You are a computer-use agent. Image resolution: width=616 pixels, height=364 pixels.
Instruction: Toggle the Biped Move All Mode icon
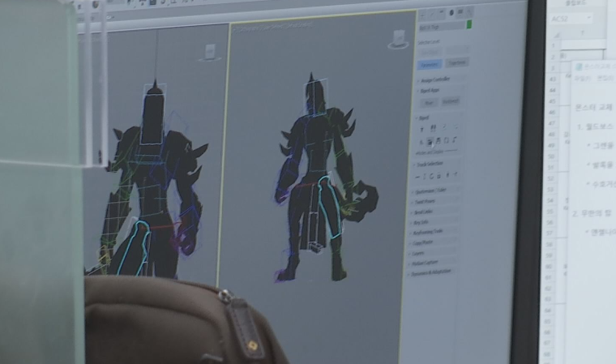pyautogui.click(x=455, y=139)
